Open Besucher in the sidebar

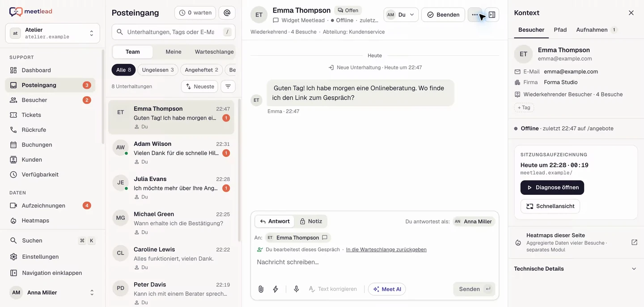pos(50,100)
